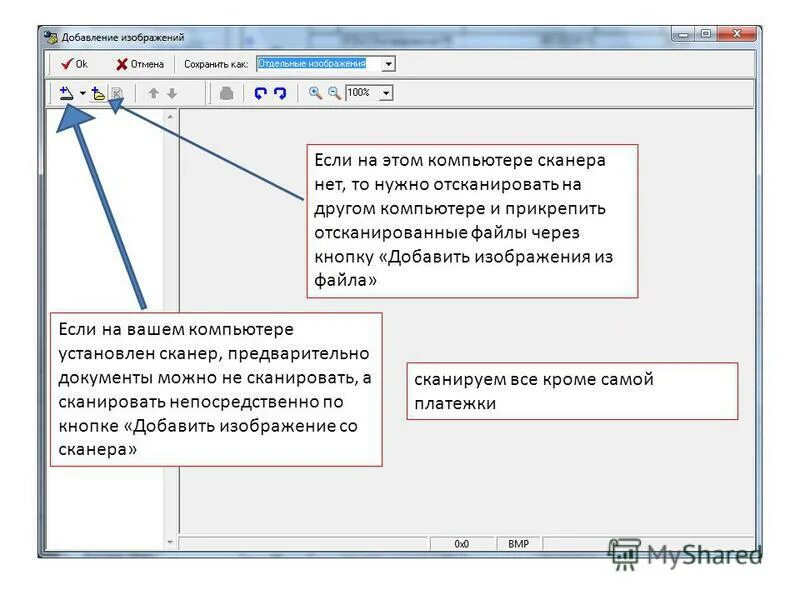Open the zoom percentage dropdown arrow

pyautogui.click(x=386, y=93)
